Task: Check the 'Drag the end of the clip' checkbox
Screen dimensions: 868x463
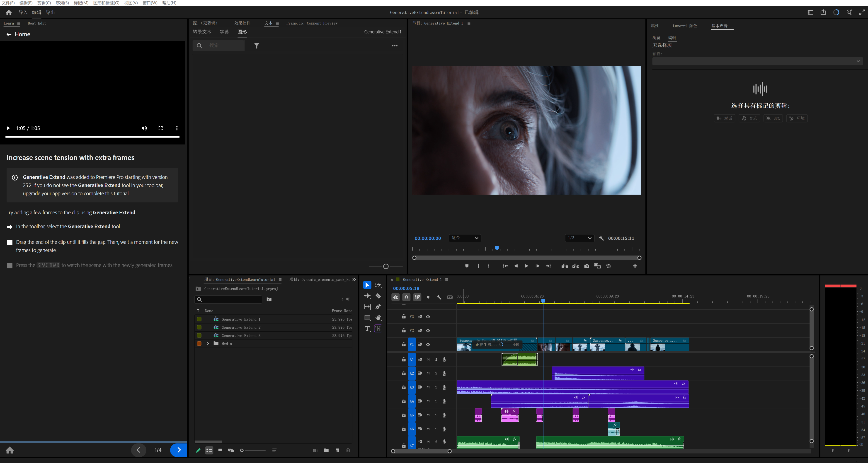Action: (10, 242)
